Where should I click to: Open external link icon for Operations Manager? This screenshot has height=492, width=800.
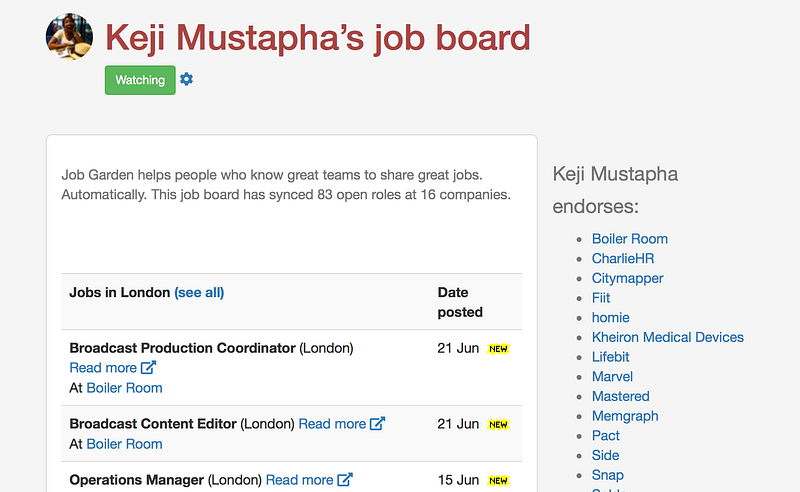[345, 480]
